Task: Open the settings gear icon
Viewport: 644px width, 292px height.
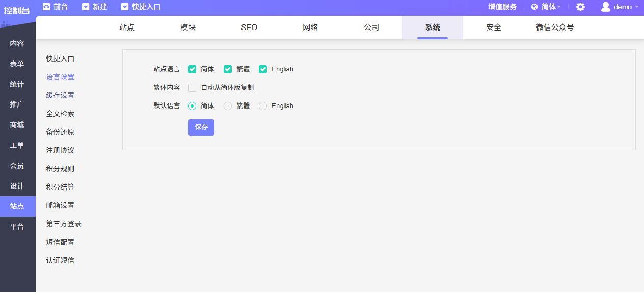Action: (580, 7)
